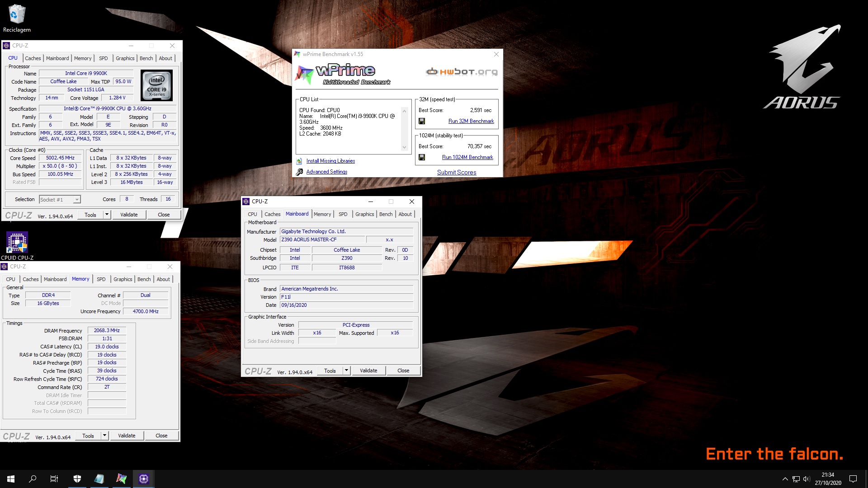
Task: Open Tools dropdown arrow in the Mainboard window
Action: (347, 371)
